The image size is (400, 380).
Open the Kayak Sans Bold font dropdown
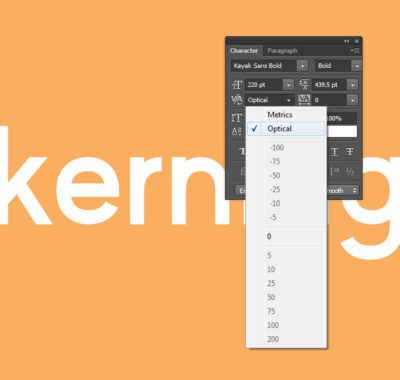(x=302, y=66)
